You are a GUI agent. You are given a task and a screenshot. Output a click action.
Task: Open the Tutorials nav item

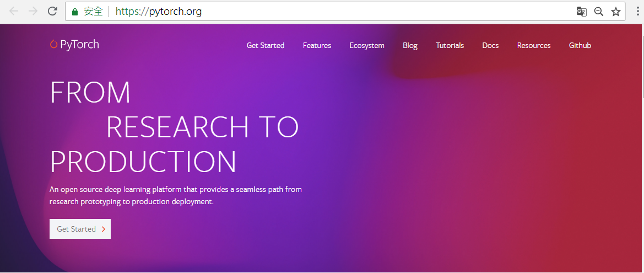pyautogui.click(x=450, y=45)
